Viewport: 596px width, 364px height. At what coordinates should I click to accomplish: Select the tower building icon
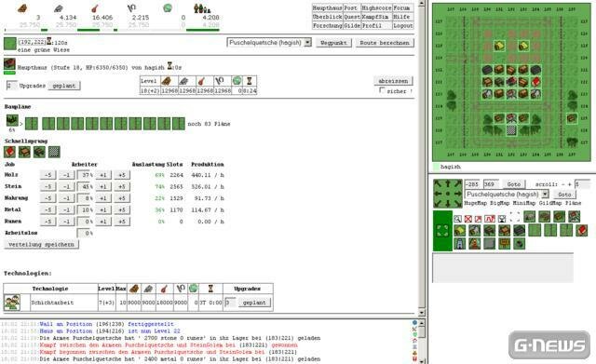coord(459,244)
